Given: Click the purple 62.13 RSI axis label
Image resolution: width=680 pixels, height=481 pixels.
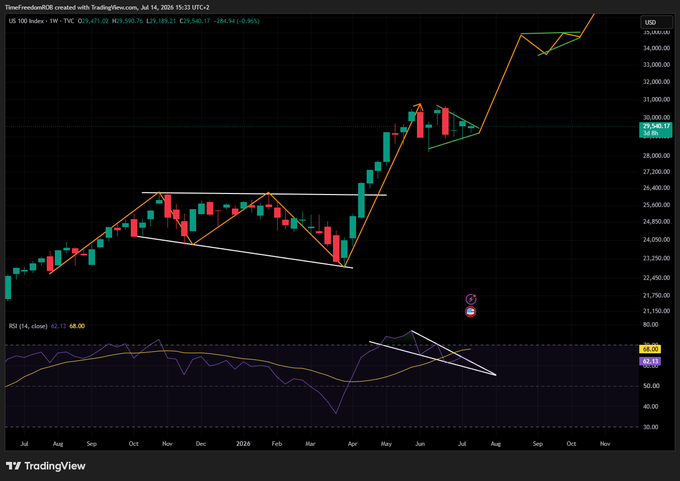Looking at the screenshot, I should pyautogui.click(x=650, y=361).
